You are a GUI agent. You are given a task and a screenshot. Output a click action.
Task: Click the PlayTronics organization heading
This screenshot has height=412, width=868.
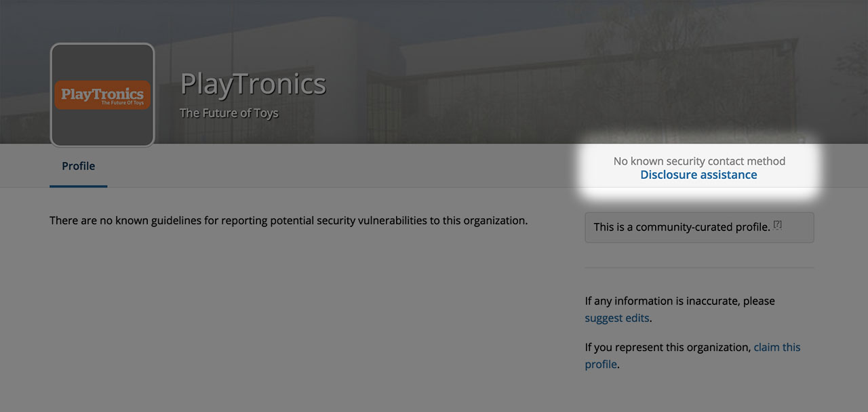tap(253, 84)
